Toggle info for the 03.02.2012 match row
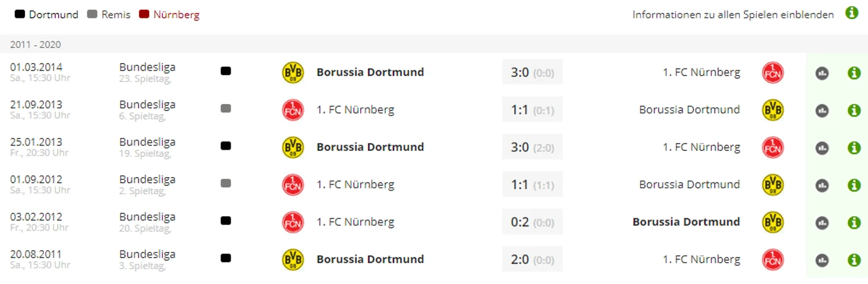This screenshot has width=868, height=284. click(x=854, y=223)
